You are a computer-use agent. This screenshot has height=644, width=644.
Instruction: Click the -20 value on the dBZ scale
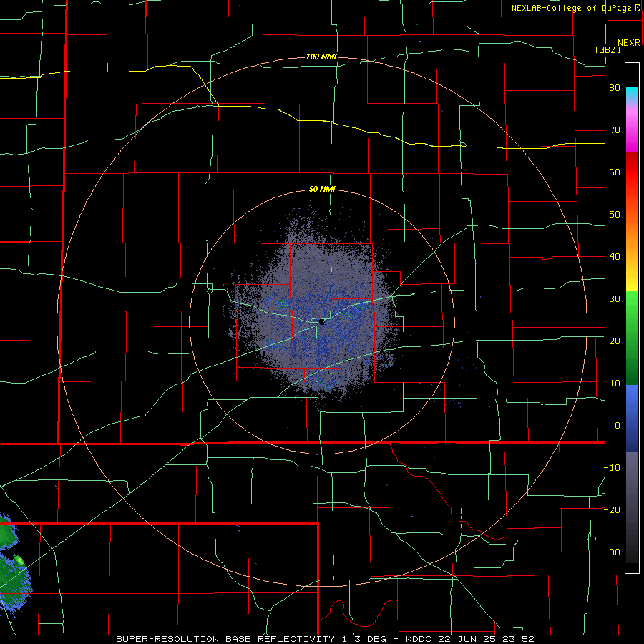pyautogui.click(x=612, y=509)
